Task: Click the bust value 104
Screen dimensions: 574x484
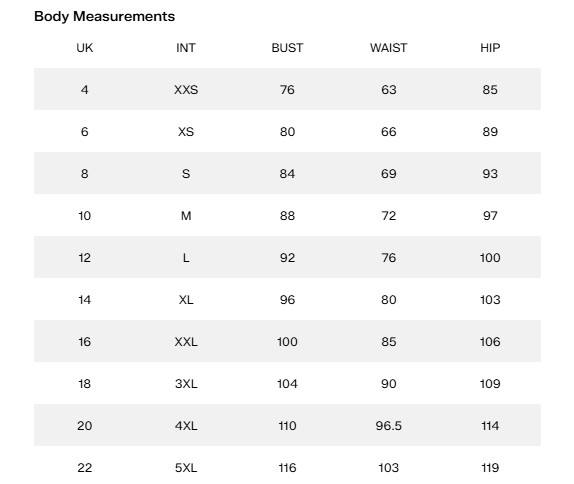Action: click(x=287, y=384)
